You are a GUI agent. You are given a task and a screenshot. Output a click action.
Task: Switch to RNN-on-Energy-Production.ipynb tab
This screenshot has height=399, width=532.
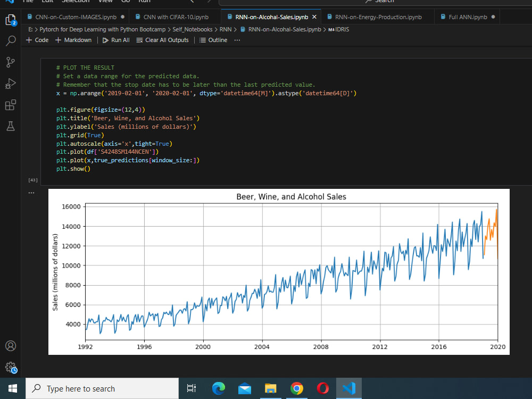click(378, 17)
